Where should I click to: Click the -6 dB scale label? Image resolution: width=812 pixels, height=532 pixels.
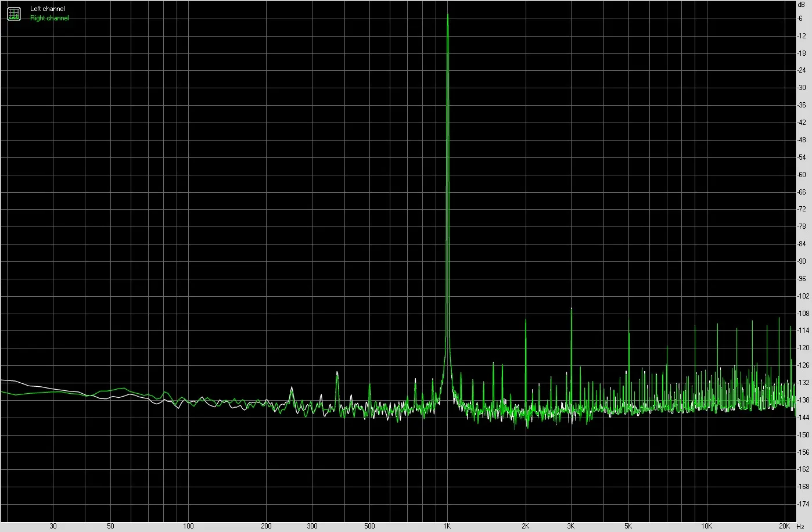[x=801, y=19]
